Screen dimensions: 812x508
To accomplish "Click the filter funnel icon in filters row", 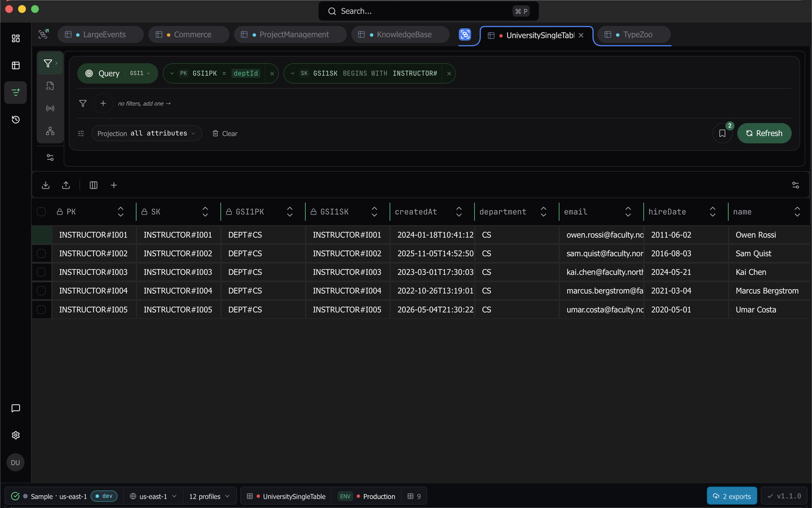I will point(83,103).
